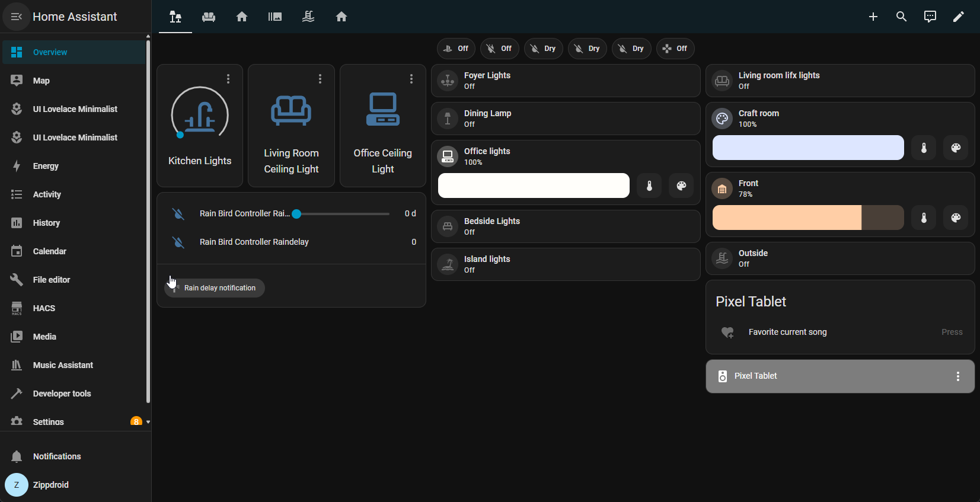Switch to the sofa dashboard tab
The height and width of the screenshot is (502, 980).
pyautogui.click(x=209, y=17)
